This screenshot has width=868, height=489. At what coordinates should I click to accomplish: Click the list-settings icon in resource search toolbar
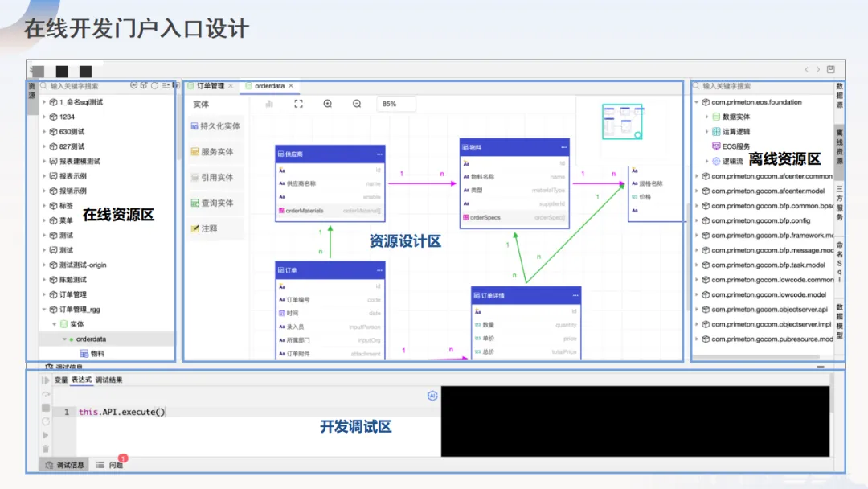166,86
